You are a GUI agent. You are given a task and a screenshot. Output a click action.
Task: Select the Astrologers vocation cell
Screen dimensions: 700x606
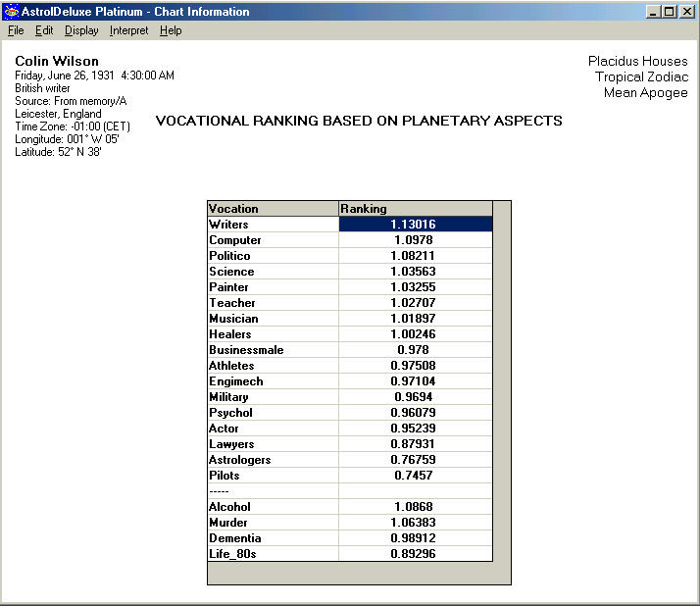[x=274, y=460]
